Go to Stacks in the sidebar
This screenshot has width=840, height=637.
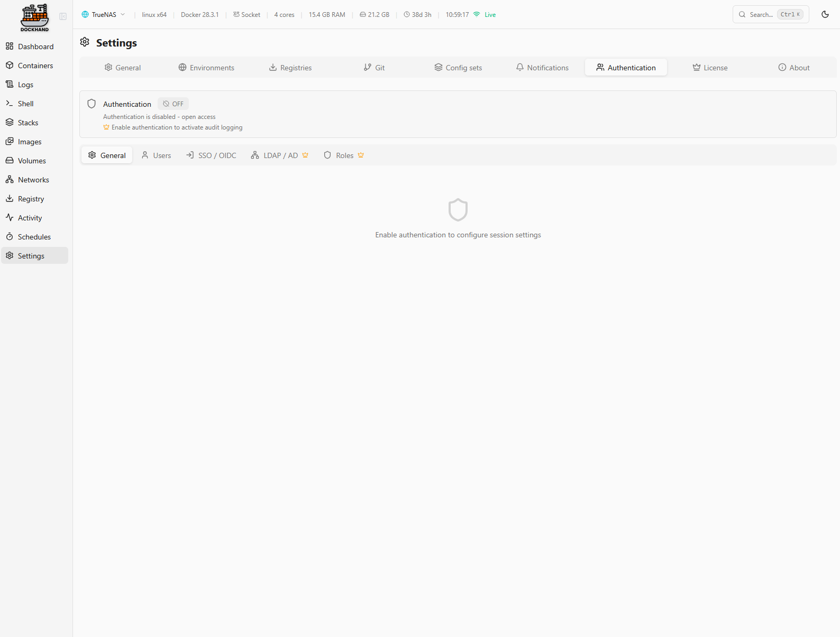28,123
